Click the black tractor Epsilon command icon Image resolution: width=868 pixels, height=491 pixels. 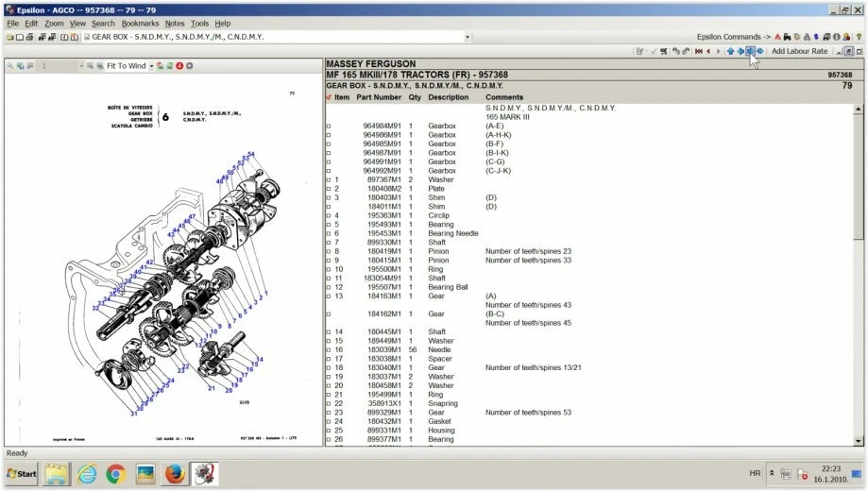tap(787, 37)
